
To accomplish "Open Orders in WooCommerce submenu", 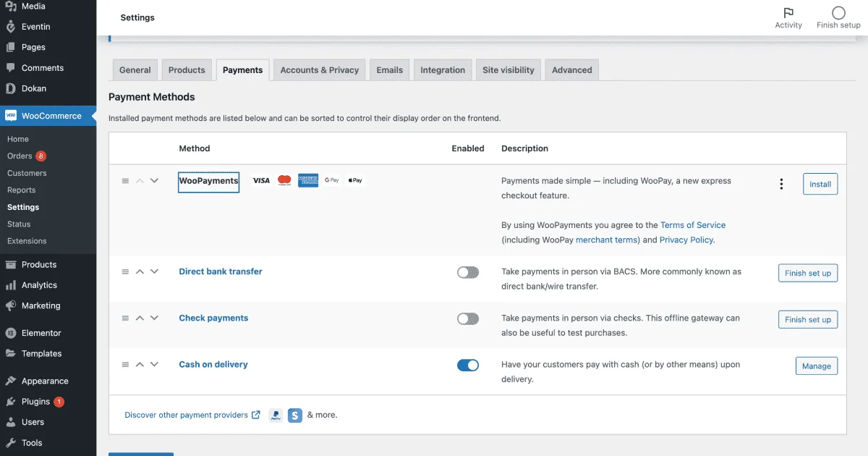I will click(20, 156).
